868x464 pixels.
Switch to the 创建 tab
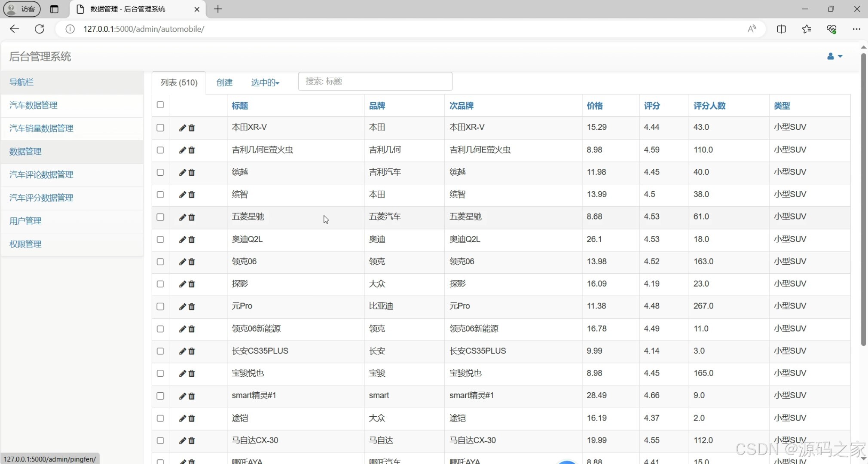[x=224, y=82]
